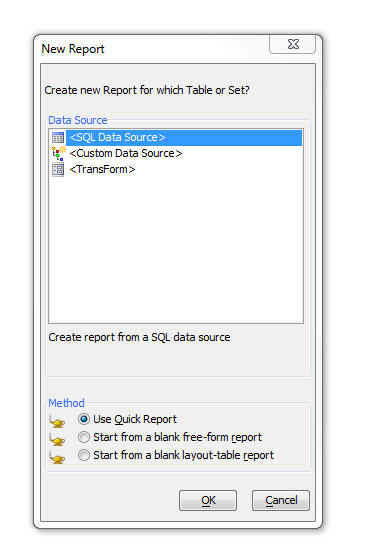
Task: Click the empty white area of the Data Source list
Action: click(176, 249)
